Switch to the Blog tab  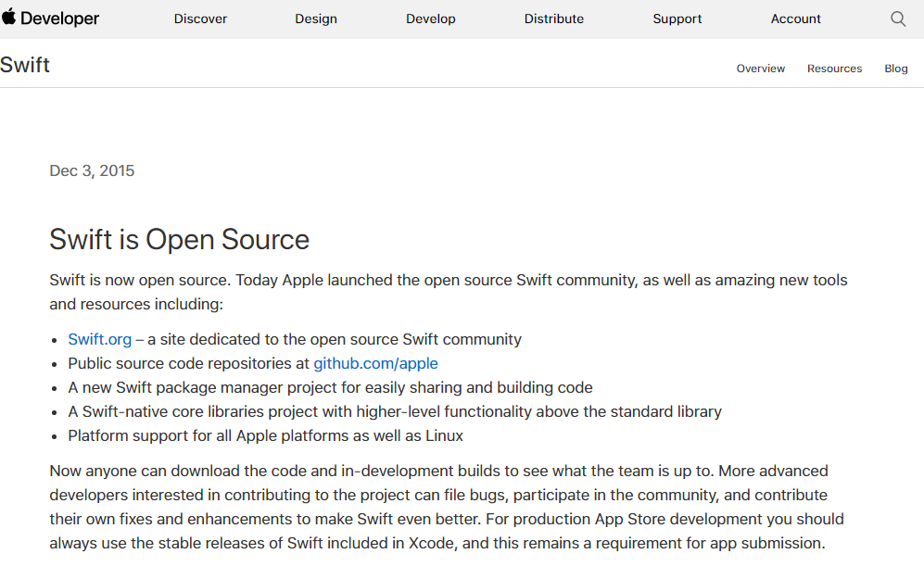click(x=895, y=68)
